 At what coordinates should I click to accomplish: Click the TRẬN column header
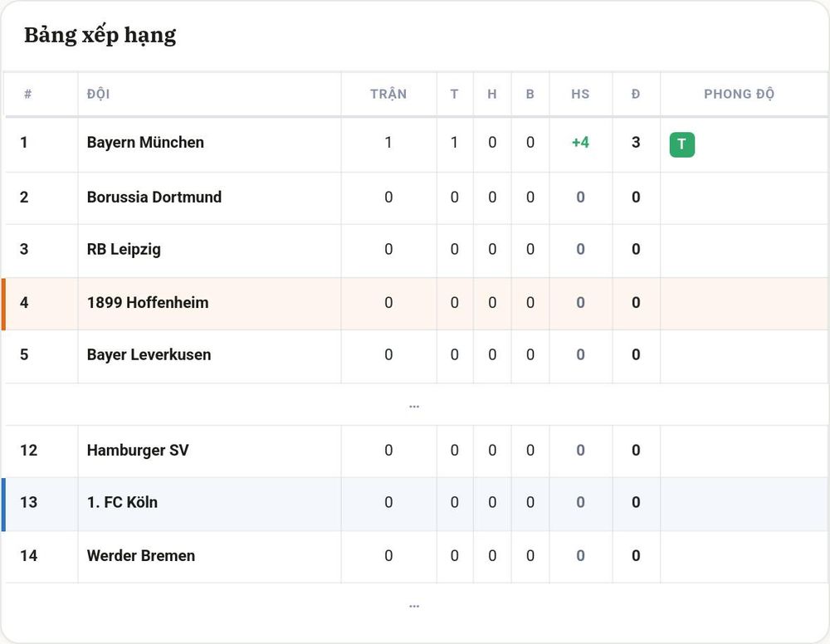pyautogui.click(x=388, y=93)
